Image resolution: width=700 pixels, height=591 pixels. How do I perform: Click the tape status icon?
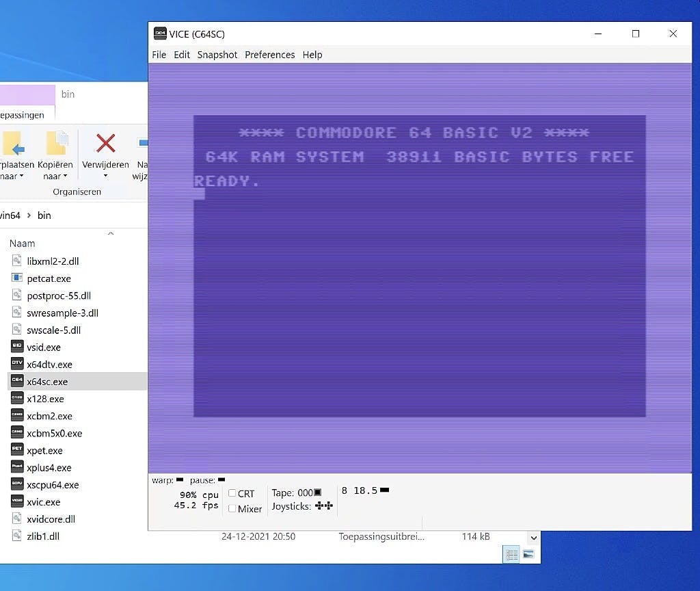(x=318, y=492)
